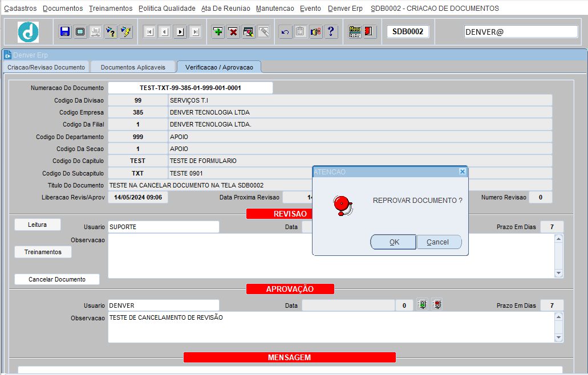Open the Documentos menu

click(63, 8)
